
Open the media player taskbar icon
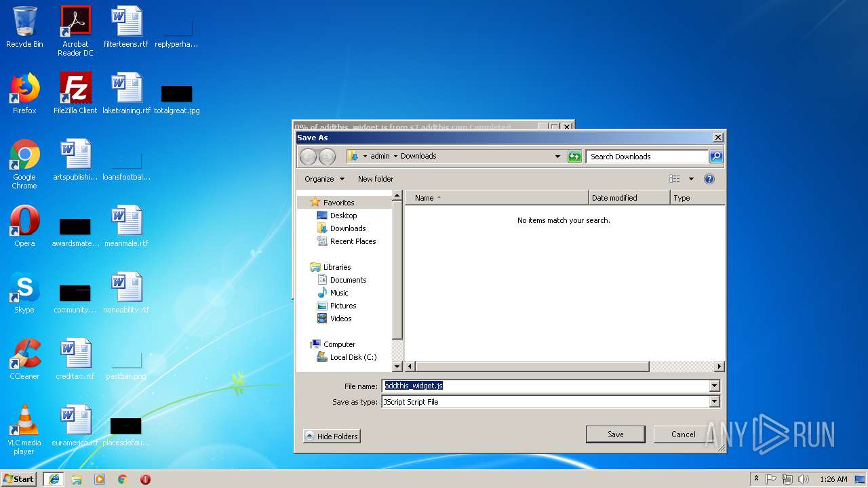pyautogui.click(x=100, y=479)
